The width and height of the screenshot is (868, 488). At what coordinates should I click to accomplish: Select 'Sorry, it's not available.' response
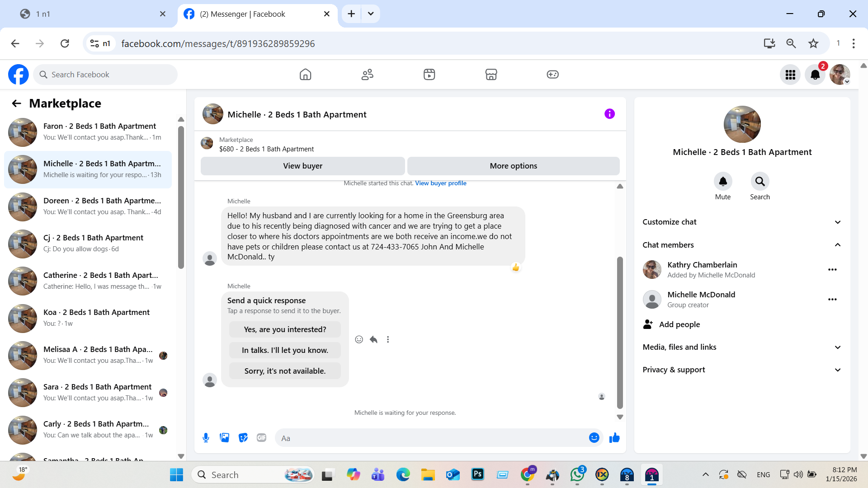click(x=285, y=371)
